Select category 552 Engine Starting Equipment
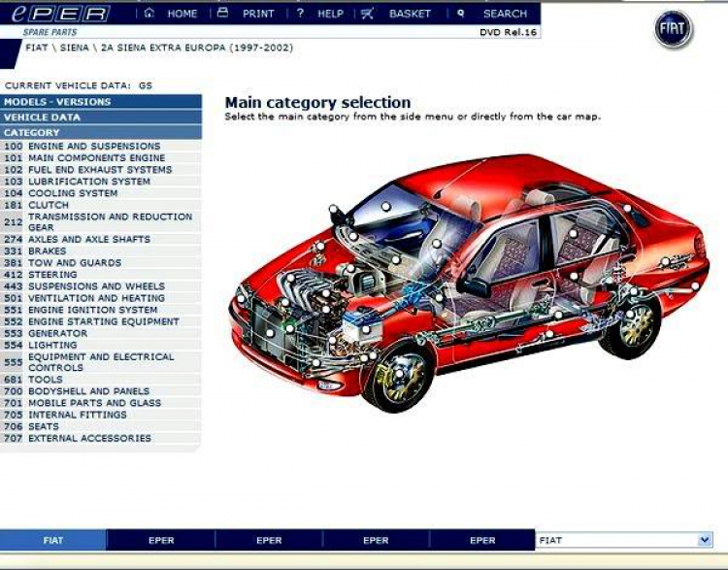This screenshot has width=728, height=570. click(101, 321)
